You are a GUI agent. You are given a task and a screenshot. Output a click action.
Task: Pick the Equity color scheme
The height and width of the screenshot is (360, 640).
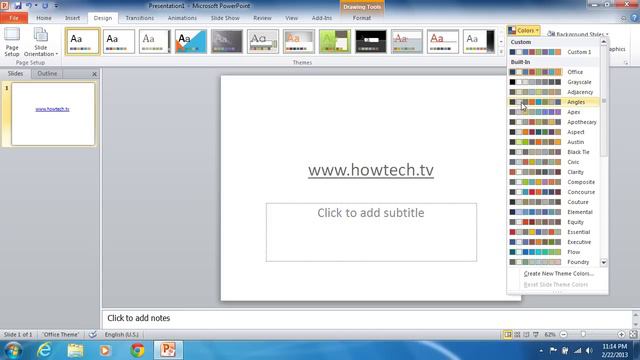pos(553,222)
